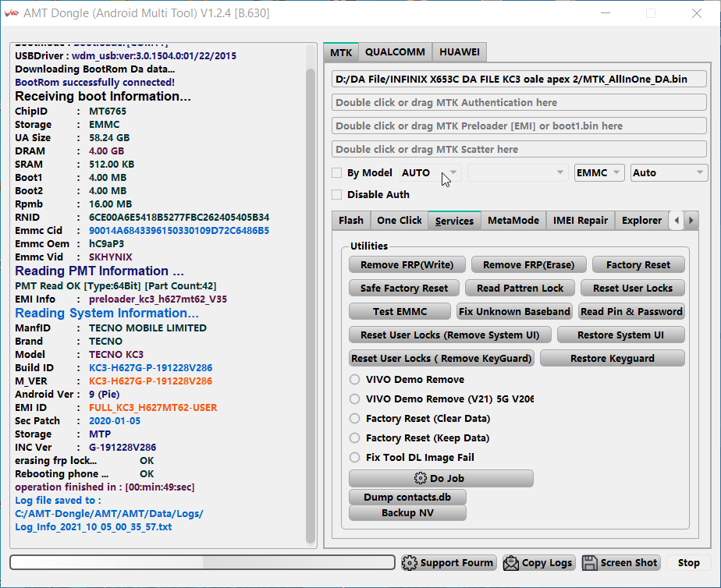721x588 pixels.
Task: Click the MTK Preloader file field
Action: [x=519, y=126]
